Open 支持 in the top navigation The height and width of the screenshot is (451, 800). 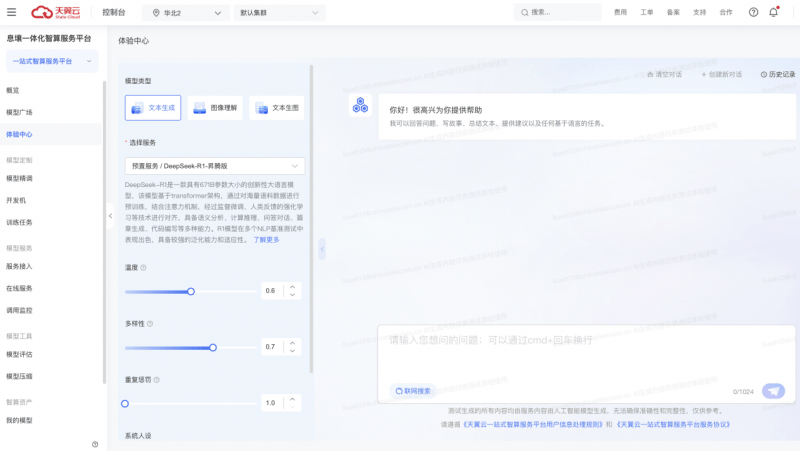pos(699,12)
